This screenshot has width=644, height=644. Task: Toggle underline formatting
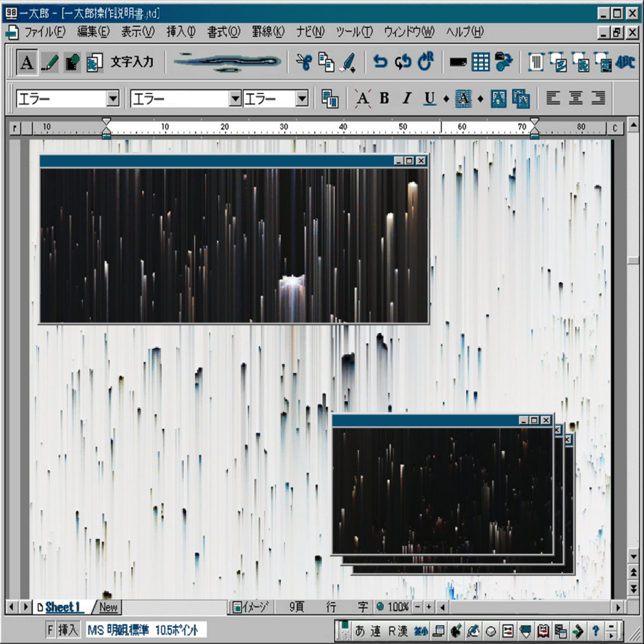(x=429, y=98)
